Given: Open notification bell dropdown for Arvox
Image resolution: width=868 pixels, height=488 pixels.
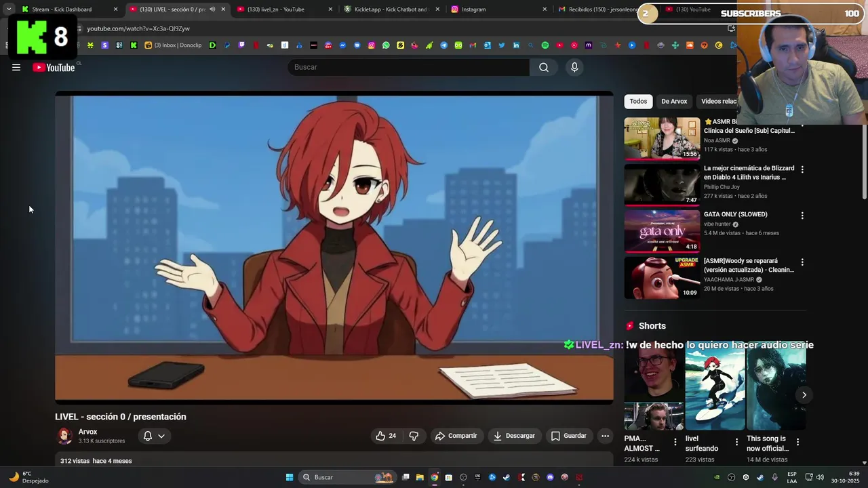Looking at the screenshot, I should point(154,436).
